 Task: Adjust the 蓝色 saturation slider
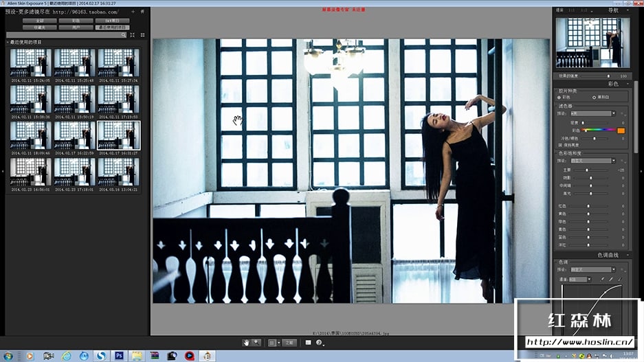[x=588, y=237]
